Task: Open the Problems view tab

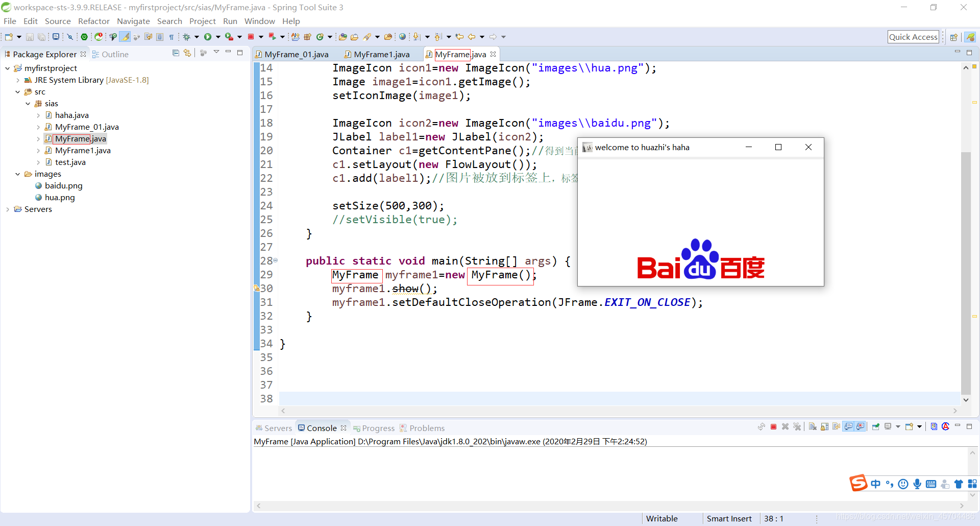Action: 422,428
